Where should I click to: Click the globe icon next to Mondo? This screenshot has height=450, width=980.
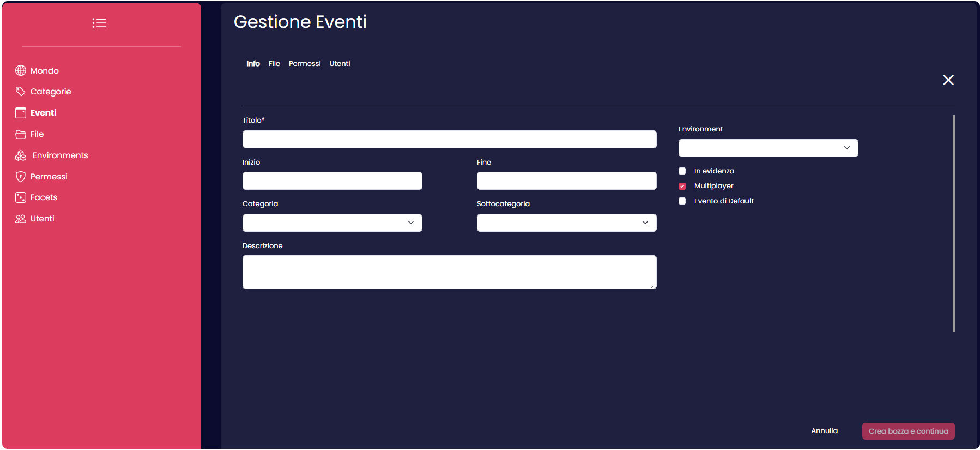tap(21, 70)
